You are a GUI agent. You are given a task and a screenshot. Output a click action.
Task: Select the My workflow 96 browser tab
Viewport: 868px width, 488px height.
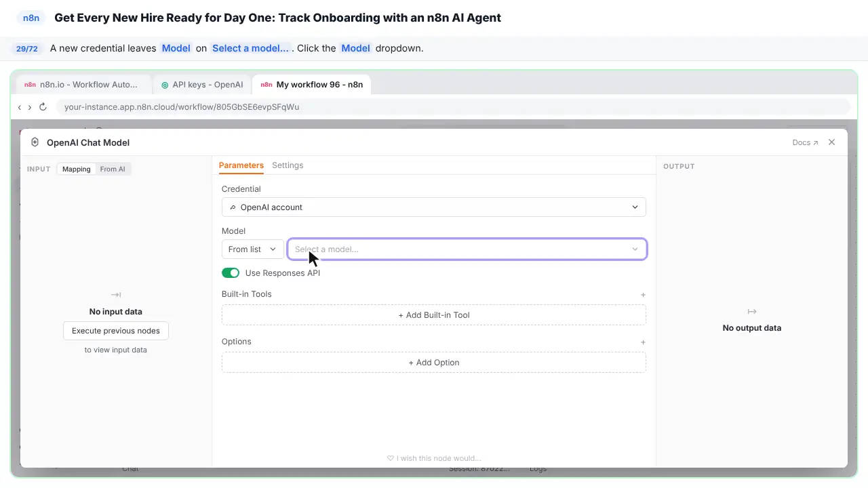(x=311, y=85)
